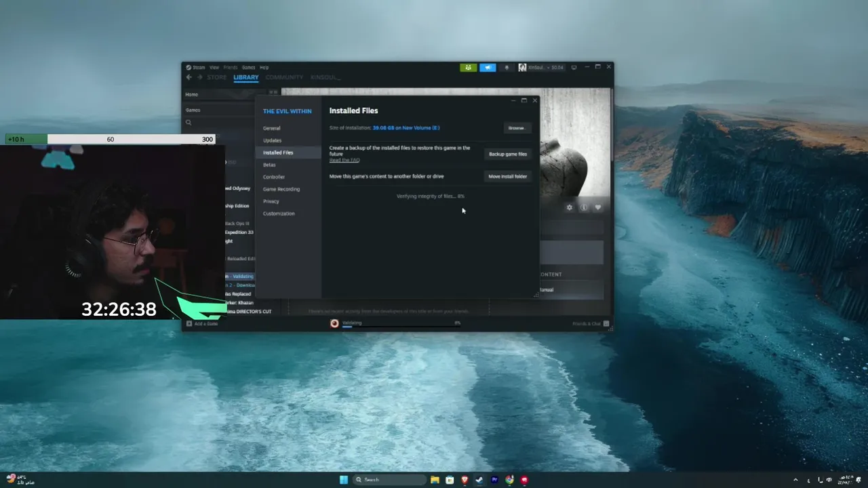Switch library to grid view icon
Screen dimensions: 868x488
[x=273, y=92]
